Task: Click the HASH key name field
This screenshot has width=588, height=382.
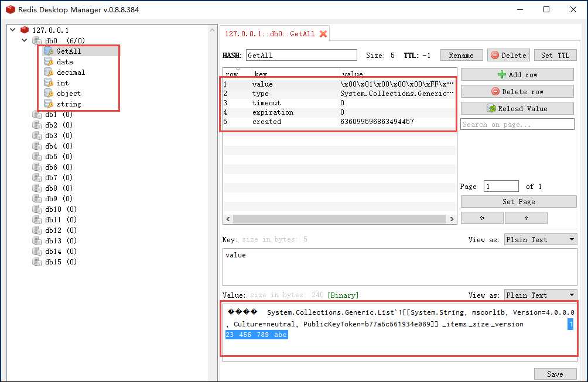Action: 302,55
